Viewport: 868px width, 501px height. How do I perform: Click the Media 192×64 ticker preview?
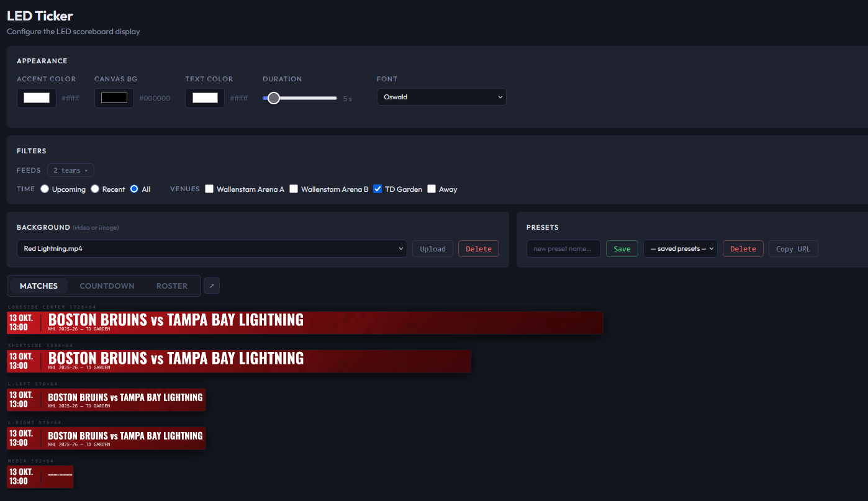point(40,477)
